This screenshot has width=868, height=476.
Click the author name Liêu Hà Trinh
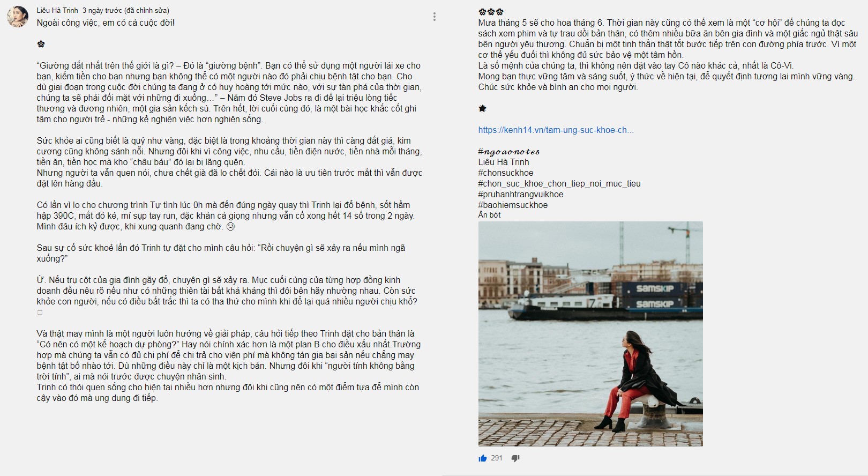pyautogui.click(x=57, y=10)
